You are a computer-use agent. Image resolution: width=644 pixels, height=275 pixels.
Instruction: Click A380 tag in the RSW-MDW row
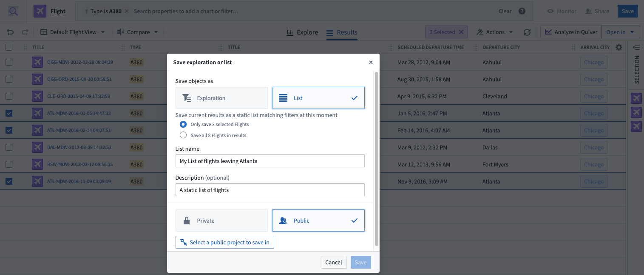tap(136, 164)
